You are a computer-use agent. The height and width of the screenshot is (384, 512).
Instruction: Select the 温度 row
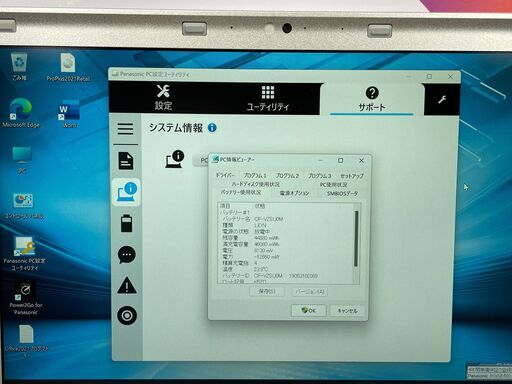coord(285,269)
